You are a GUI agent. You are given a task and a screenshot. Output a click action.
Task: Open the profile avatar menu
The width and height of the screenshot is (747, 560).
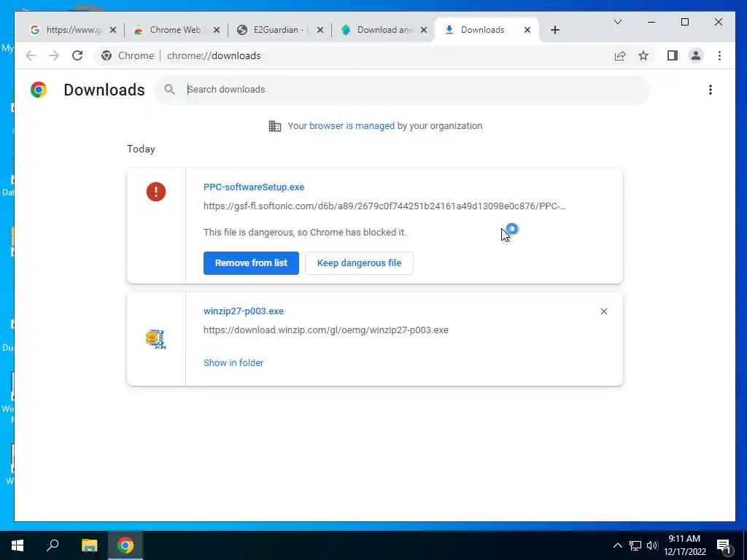point(695,55)
